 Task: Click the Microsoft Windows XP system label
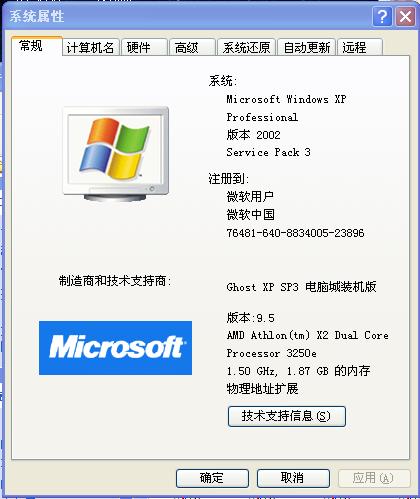click(286, 99)
